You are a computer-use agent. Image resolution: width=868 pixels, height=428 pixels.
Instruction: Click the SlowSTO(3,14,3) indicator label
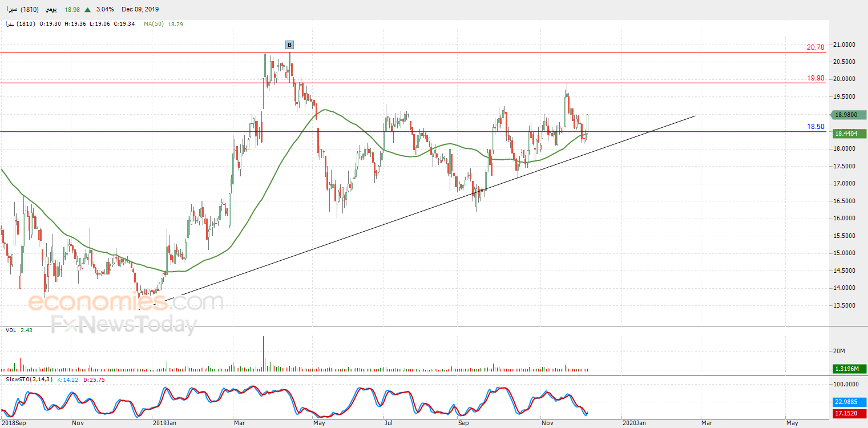pos(29,379)
